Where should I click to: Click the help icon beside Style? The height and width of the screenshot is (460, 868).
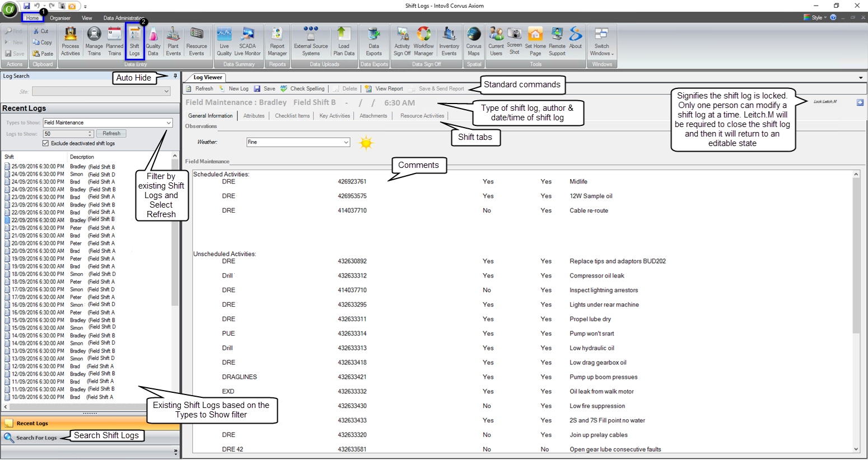coord(833,17)
